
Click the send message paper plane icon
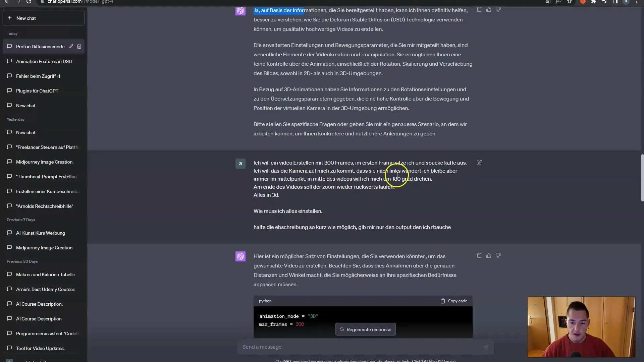coord(486,347)
